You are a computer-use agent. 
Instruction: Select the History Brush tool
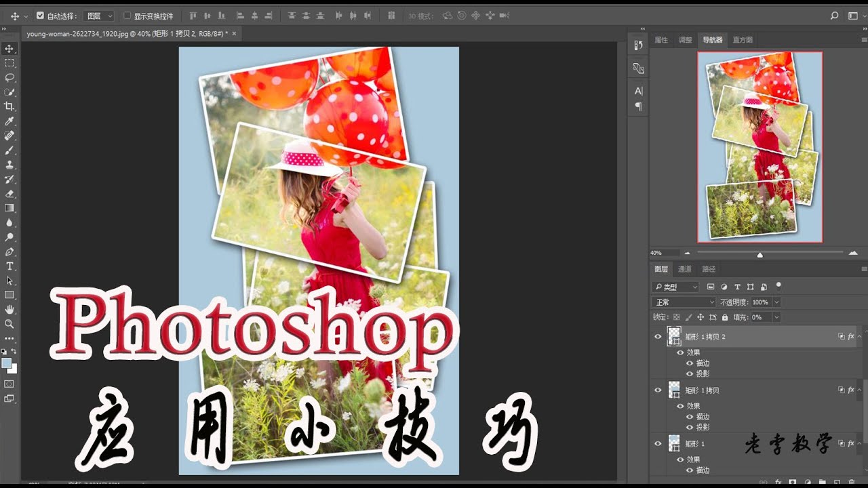[9, 180]
